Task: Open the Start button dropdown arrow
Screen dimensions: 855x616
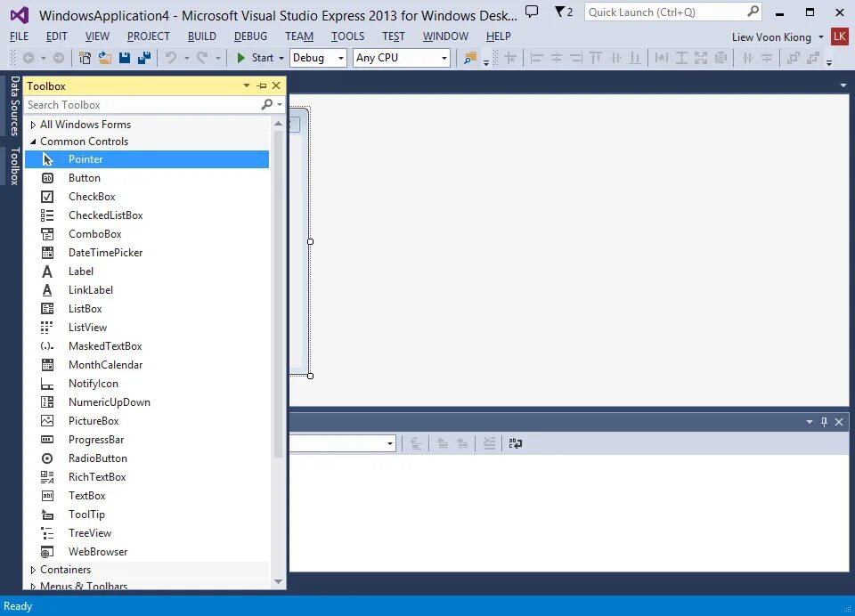Action: 281,58
